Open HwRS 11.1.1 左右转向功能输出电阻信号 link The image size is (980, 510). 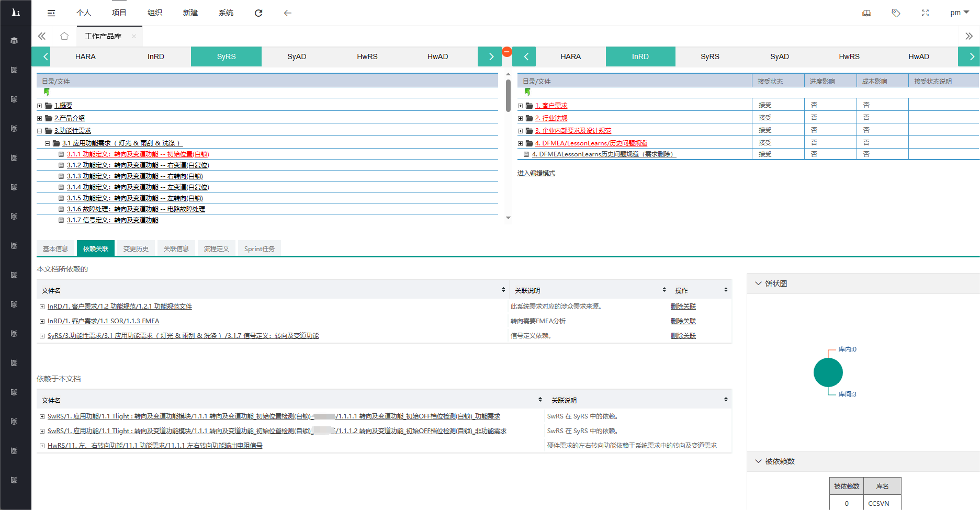coord(155,446)
